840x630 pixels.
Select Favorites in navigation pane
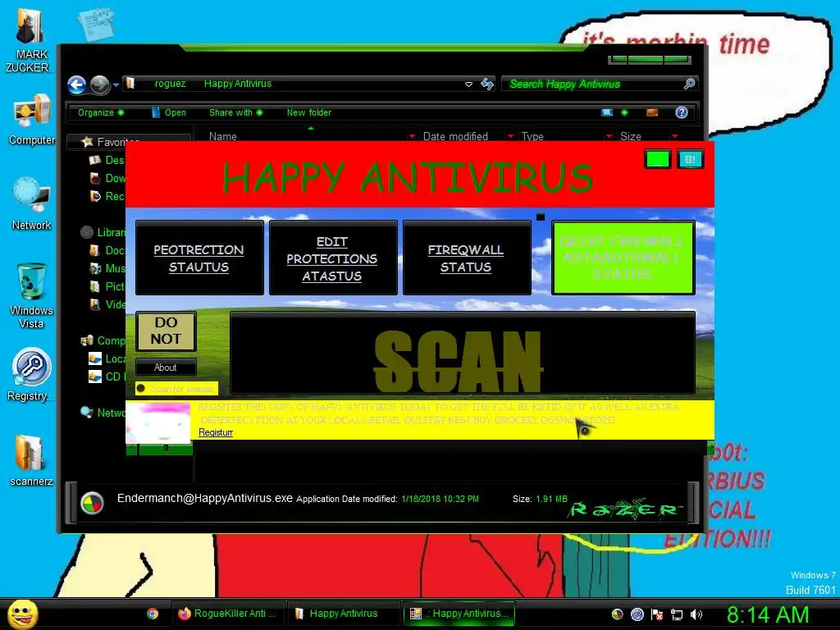coord(110,141)
